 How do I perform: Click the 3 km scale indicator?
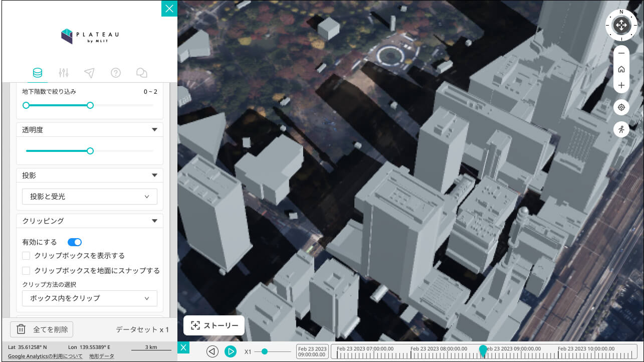[150, 347]
